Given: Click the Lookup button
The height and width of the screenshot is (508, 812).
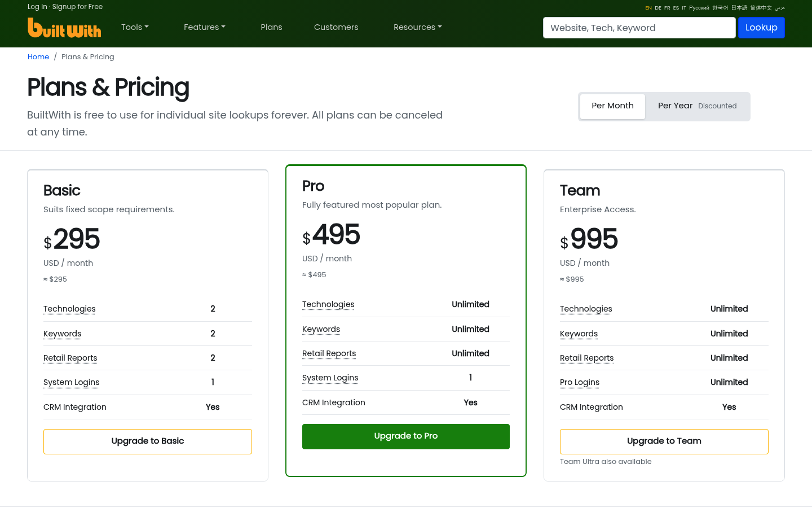Looking at the screenshot, I should (761, 28).
